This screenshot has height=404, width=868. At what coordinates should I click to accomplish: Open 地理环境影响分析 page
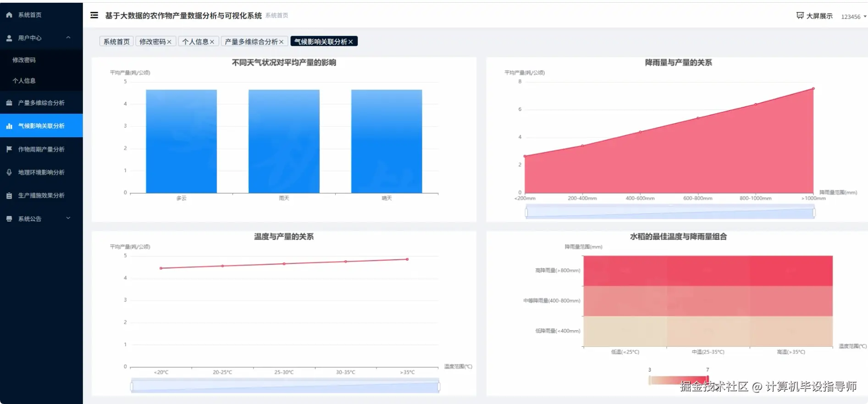[41, 172]
